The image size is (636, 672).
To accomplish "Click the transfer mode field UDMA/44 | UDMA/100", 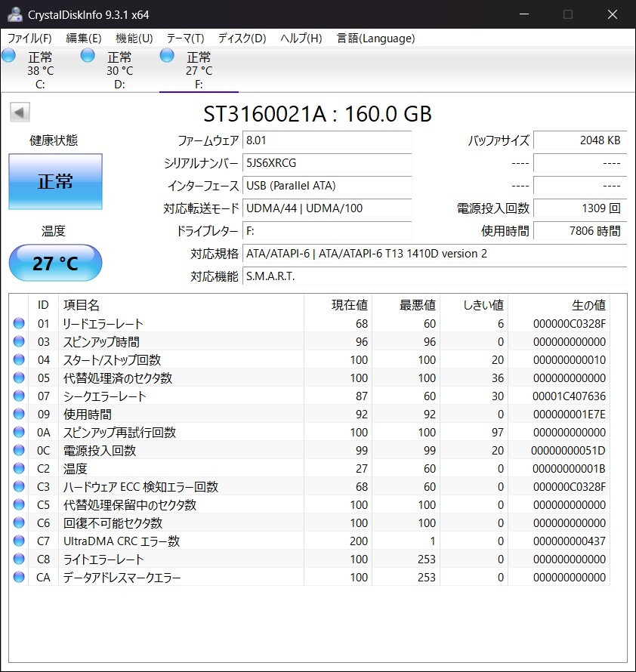I will click(x=327, y=208).
